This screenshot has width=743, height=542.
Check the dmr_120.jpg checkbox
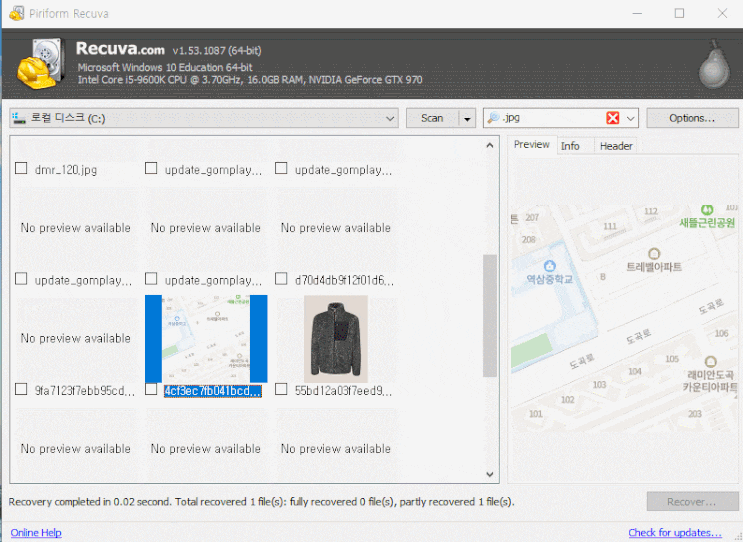[x=21, y=168]
